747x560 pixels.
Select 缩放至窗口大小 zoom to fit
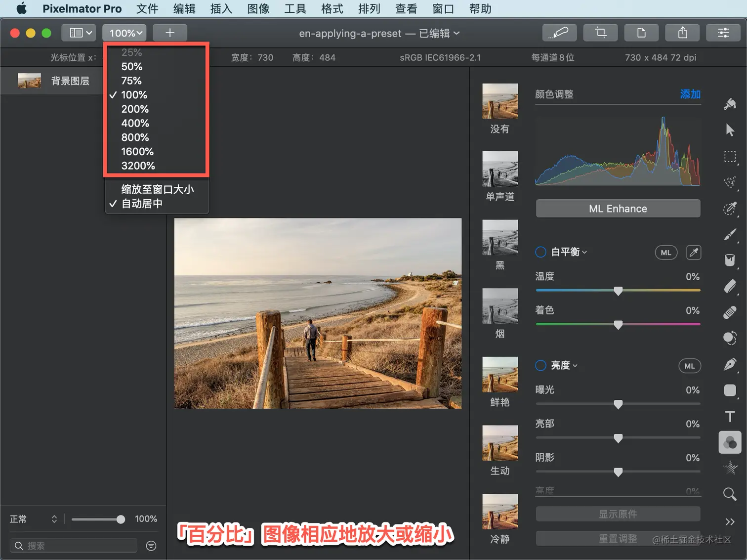click(157, 189)
